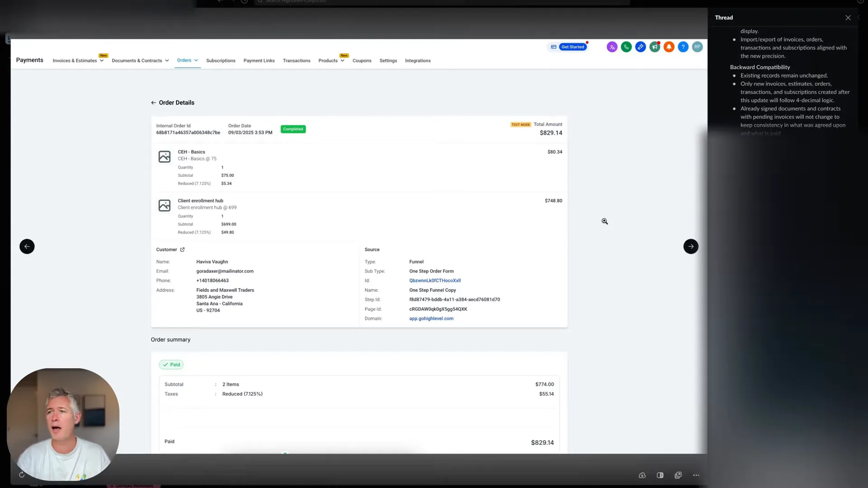
Task: Open the green phone dialer icon
Action: point(626,47)
